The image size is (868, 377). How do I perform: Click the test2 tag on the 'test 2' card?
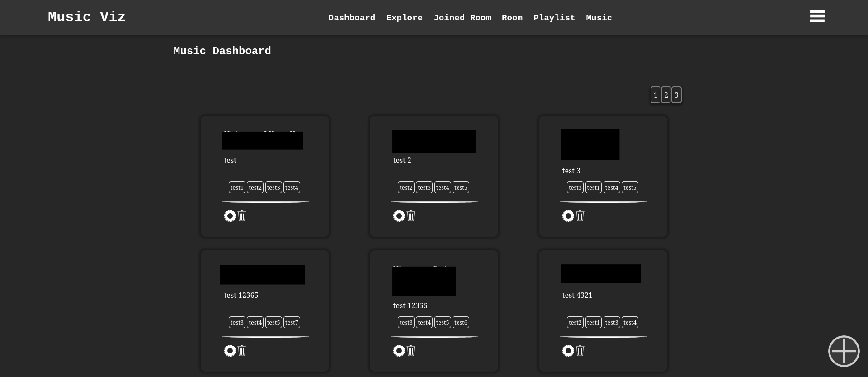pos(406,187)
